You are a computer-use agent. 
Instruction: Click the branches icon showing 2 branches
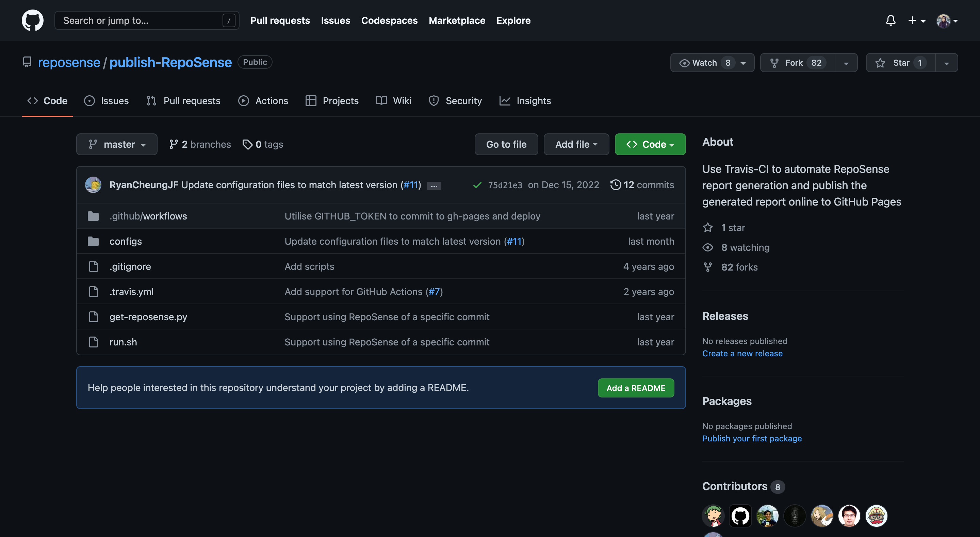point(174,144)
